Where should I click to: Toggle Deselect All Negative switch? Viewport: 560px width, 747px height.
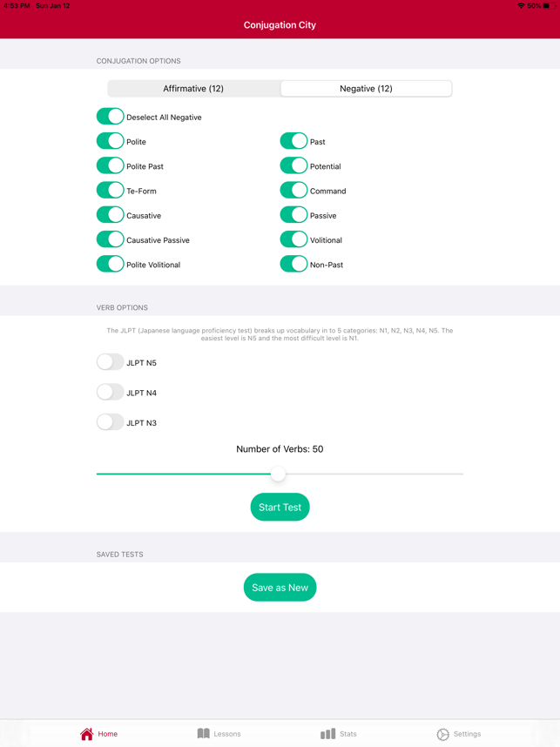point(111,117)
